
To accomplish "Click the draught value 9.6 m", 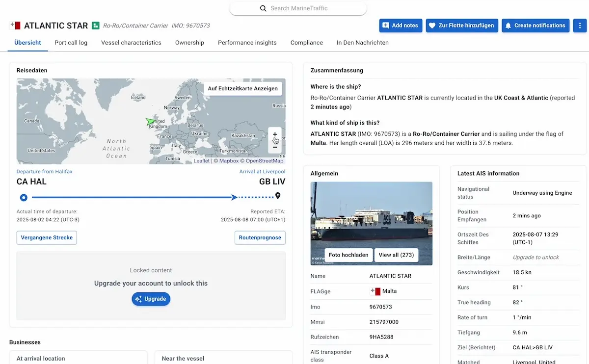I will (x=520, y=332).
